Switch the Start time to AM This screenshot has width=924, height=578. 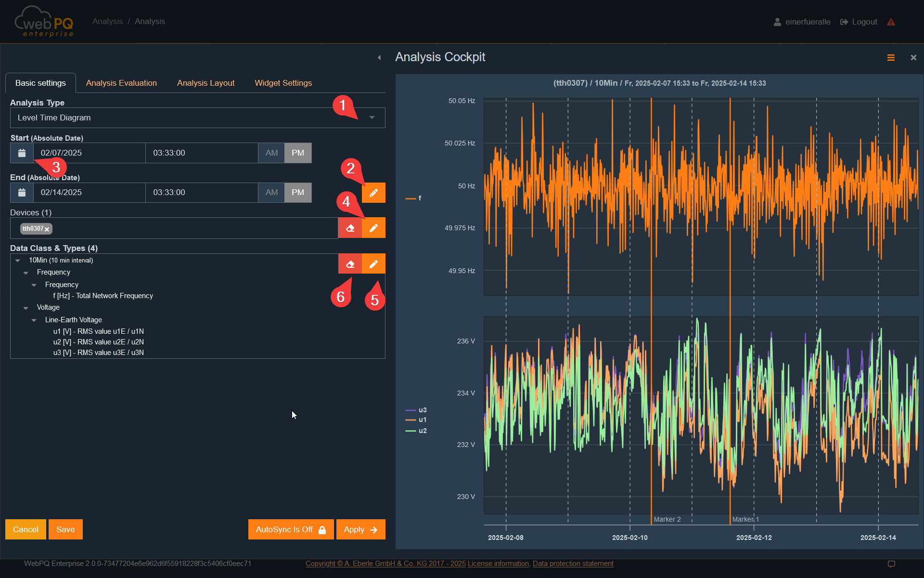[271, 153]
